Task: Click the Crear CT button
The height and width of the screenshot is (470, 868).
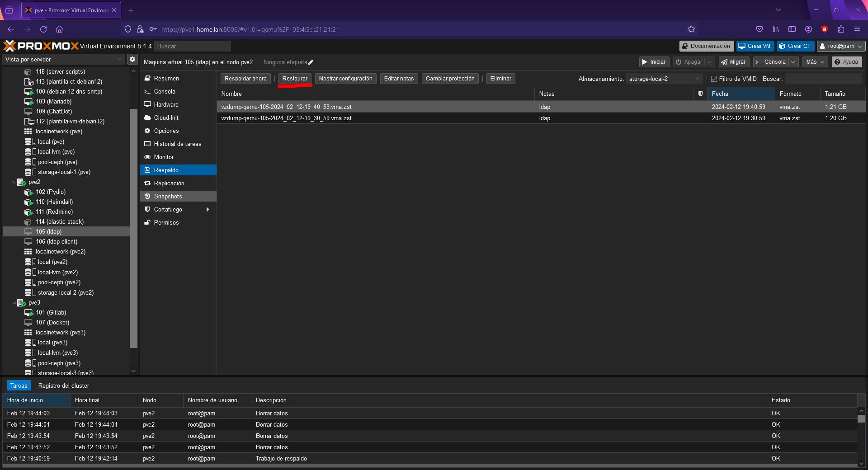Action: pos(795,46)
